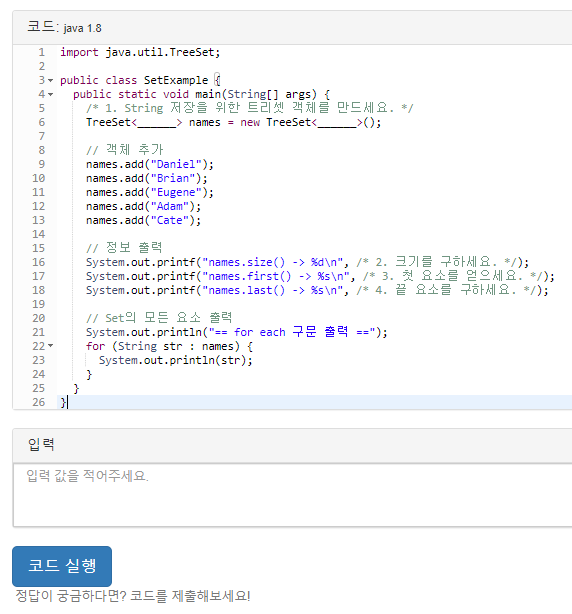This screenshot has height=614, width=572.
Task: Click the public class SetExample declaration
Action: coord(140,81)
